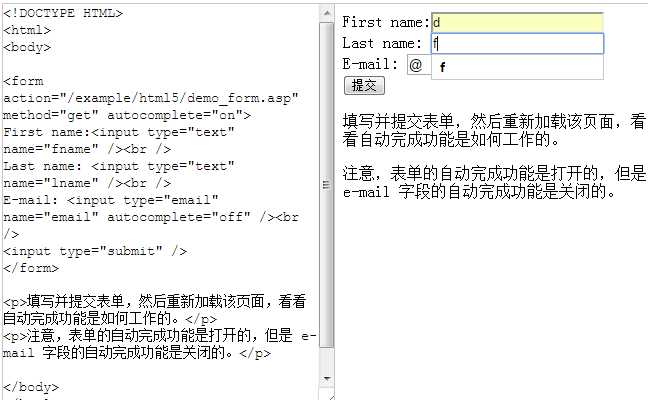Click the code pane scrollbar up arrow
Screen dimensions: 648x400
[326, 13]
